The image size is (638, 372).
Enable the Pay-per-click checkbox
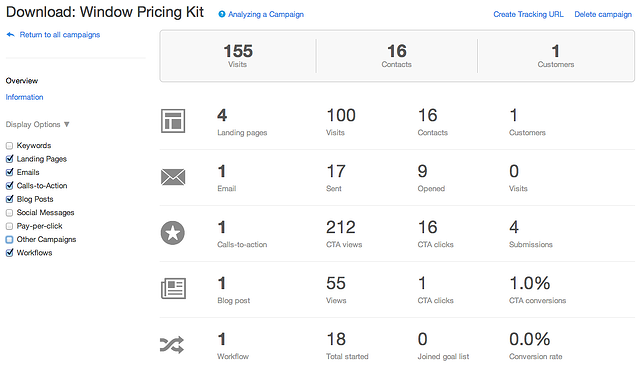9,226
